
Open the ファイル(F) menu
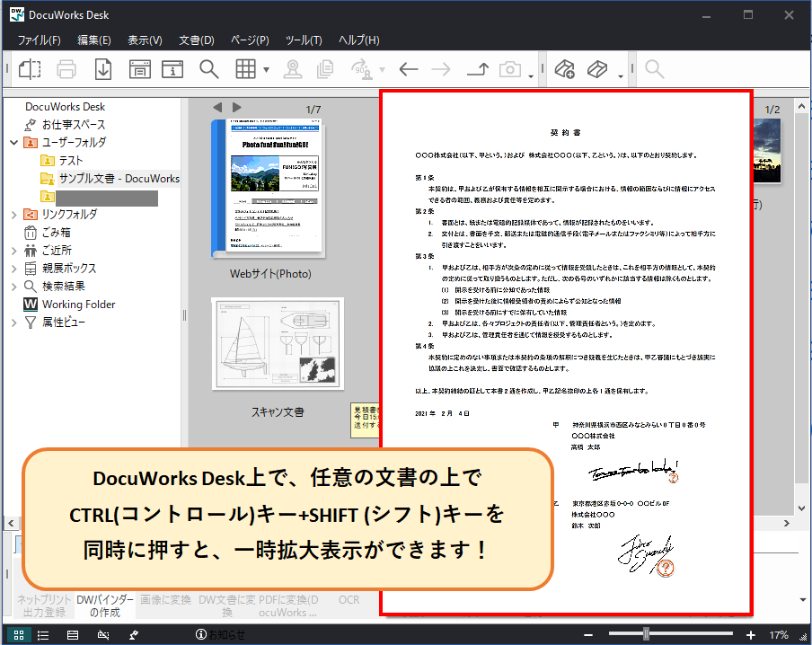coord(39,40)
